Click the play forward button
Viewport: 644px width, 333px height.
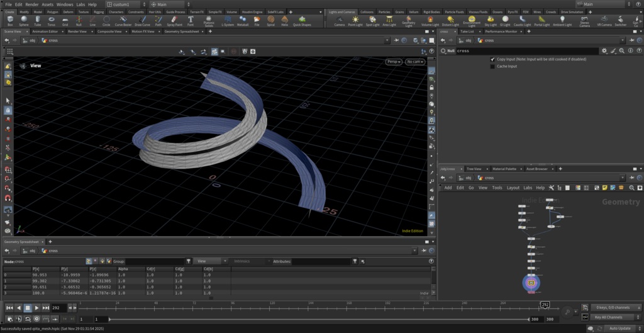36,308
